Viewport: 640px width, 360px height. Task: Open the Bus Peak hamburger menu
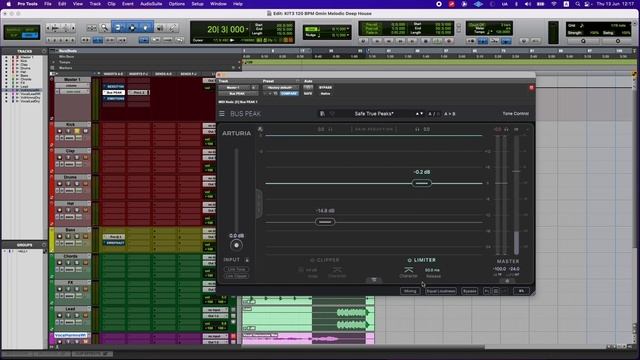(222, 114)
